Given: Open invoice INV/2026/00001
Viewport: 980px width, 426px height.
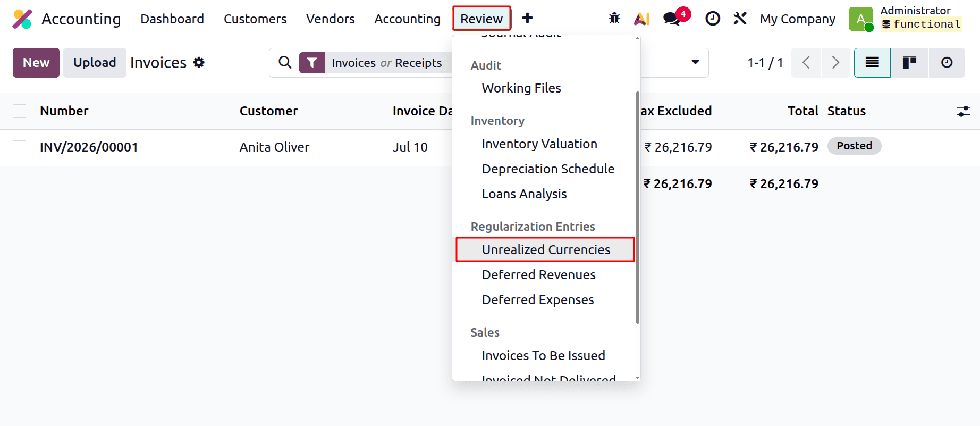Looking at the screenshot, I should click(x=89, y=147).
